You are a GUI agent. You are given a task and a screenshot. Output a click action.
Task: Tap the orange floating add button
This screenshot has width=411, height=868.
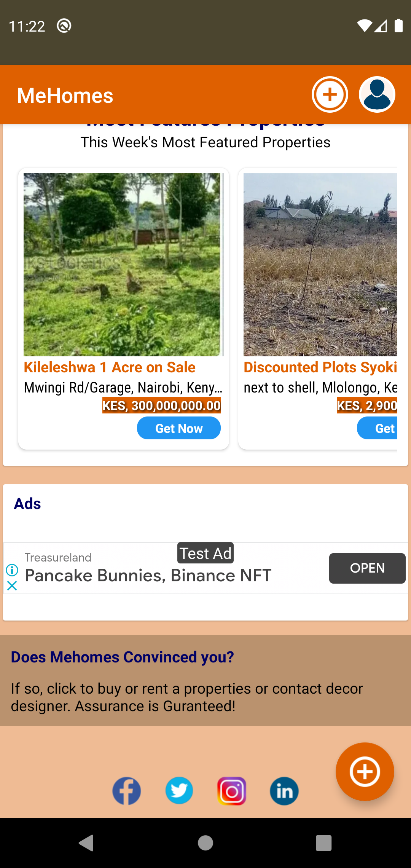pyautogui.click(x=365, y=772)
